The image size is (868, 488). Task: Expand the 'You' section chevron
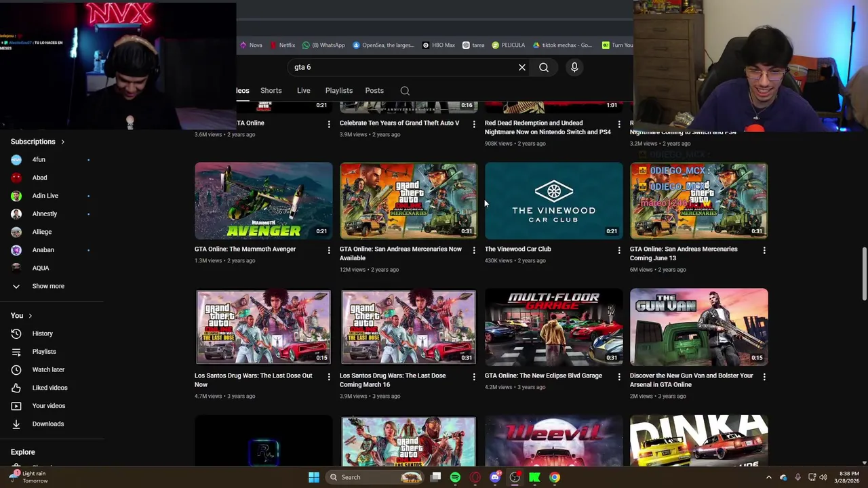pos(30,316)
